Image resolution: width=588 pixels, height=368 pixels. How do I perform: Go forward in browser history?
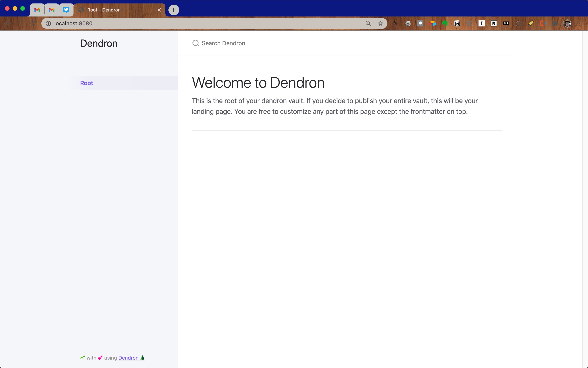(x=21, y=23)
